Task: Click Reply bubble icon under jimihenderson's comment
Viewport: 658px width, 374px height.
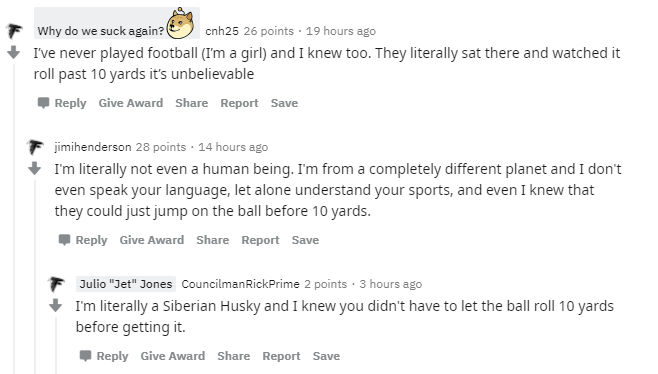Action: coord(64,240)
